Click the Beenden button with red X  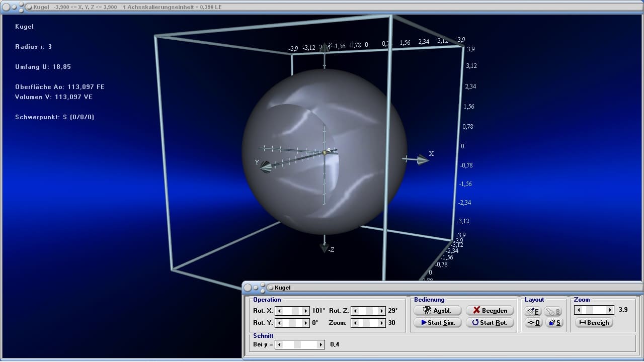point(490,310)
